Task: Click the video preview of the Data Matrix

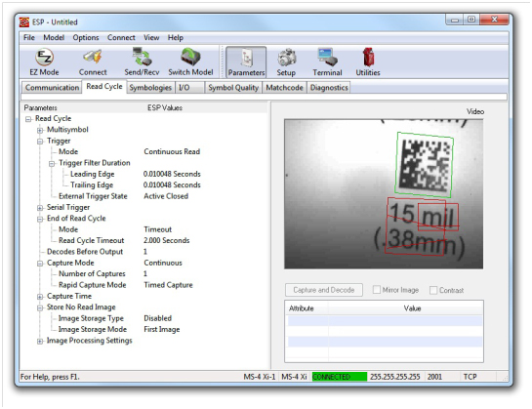Action: pyautogui.click(x=384, y=194)
